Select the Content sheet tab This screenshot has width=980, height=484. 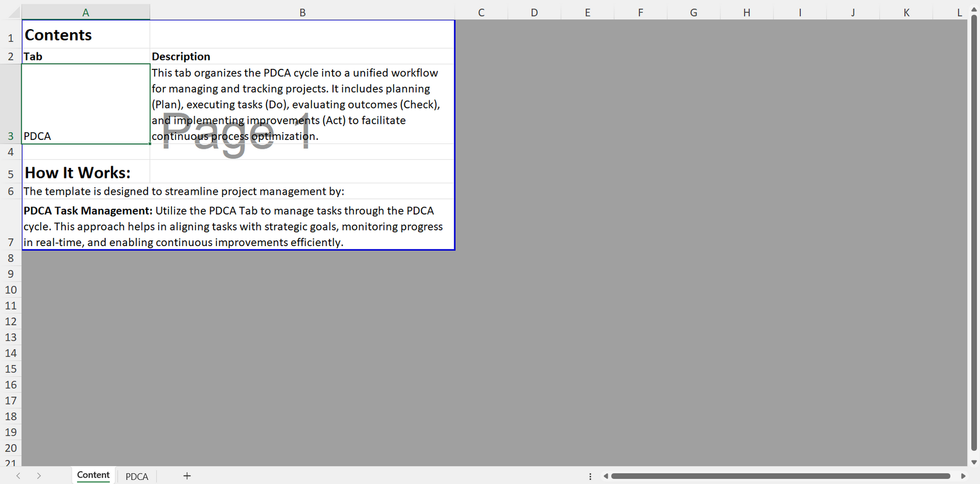coord(93,475)
